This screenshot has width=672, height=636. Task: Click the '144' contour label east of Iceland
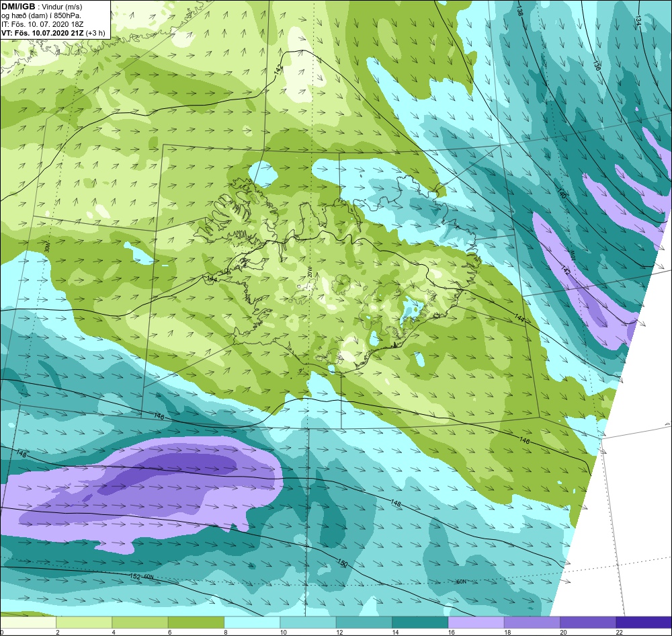[x=519, y=318]
